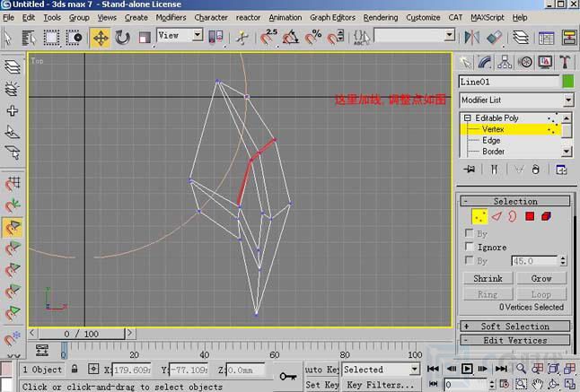Open the Modifiers menu
Image resolution: width=580 pixels, height=392 pixels.
(x=171, y=17)
